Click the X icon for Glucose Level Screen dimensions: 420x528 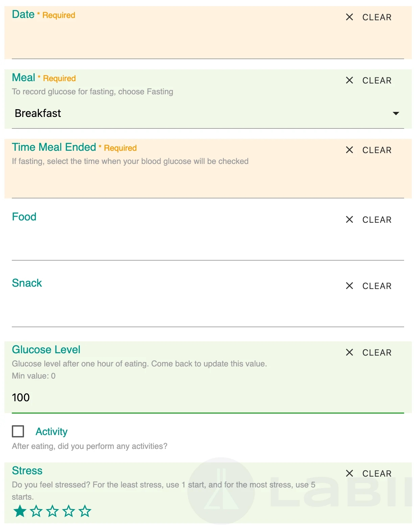[x=349, y=352]
